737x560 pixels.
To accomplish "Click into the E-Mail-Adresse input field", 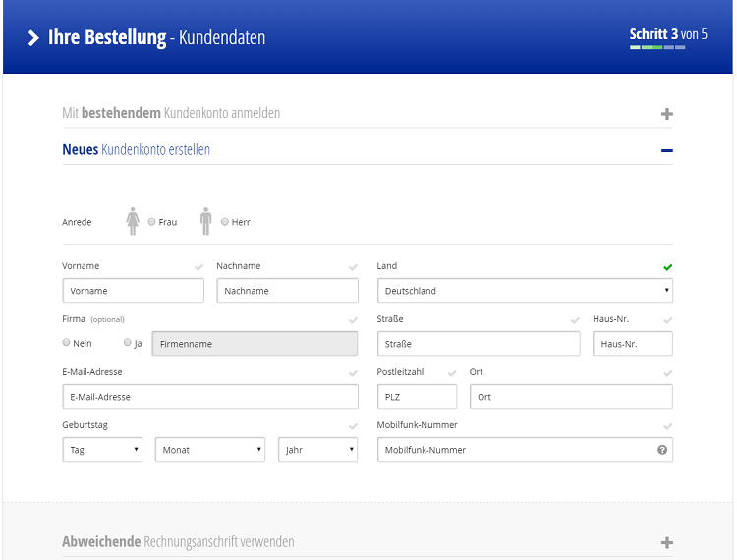I will coord(209,397).
